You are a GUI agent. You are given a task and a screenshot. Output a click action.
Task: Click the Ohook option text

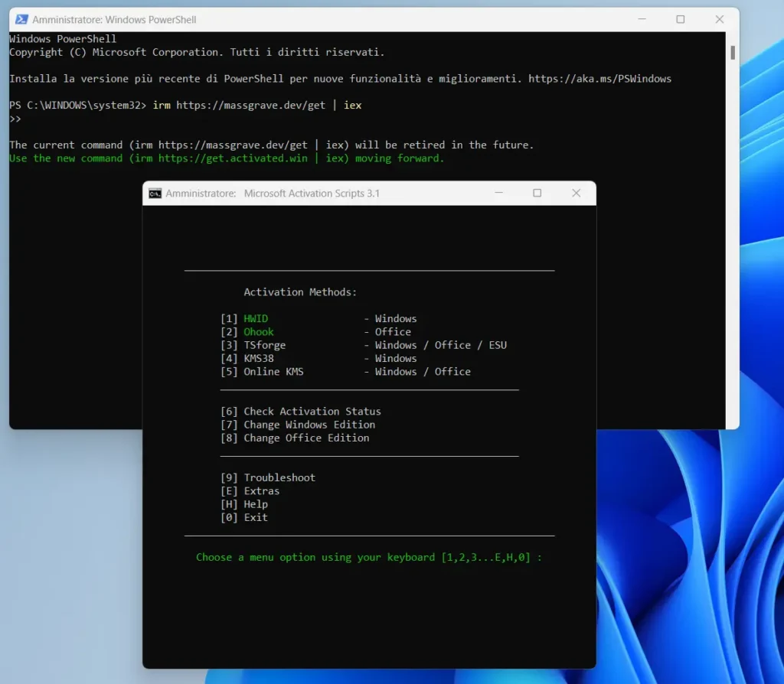(259, 332)
